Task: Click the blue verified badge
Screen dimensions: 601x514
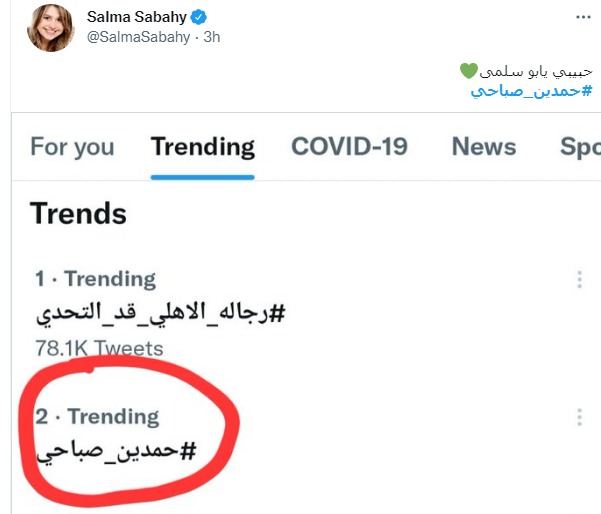Action: (198, 17)
